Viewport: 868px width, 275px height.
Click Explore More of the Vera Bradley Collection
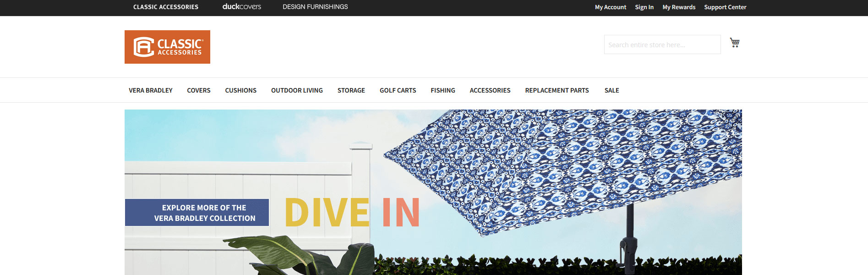197,212
